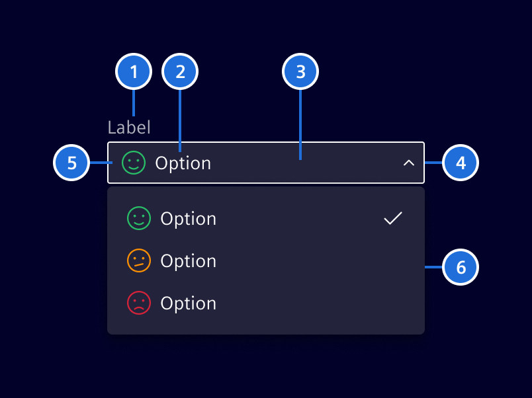Click callout badge 4 beside the chevron
532x398 pixels.
point(461,163)
